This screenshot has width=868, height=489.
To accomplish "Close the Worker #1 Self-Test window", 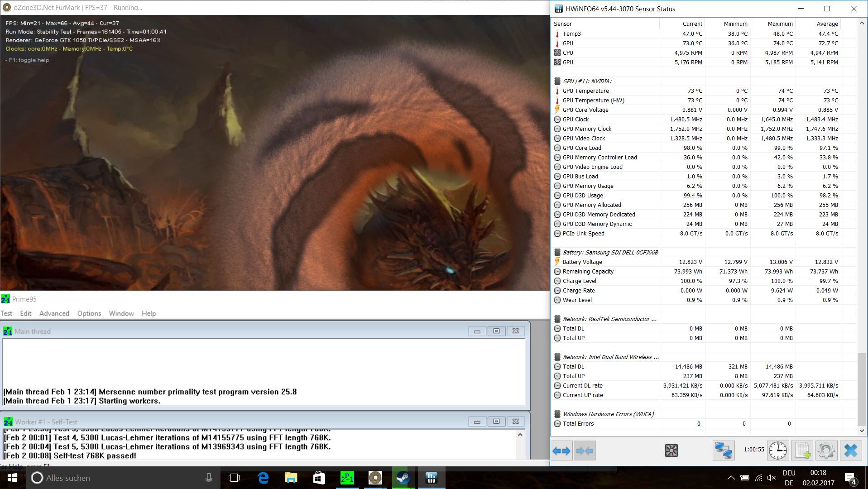I will [515, 422].
